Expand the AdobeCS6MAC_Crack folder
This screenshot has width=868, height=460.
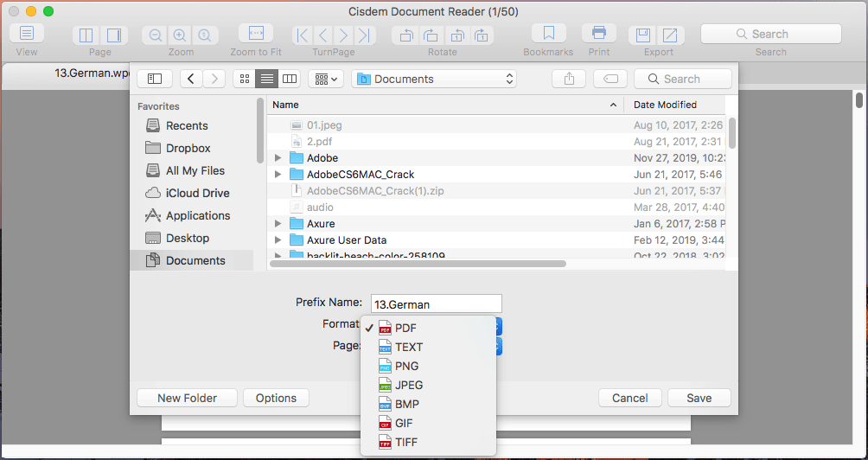(x=278, y=175)
